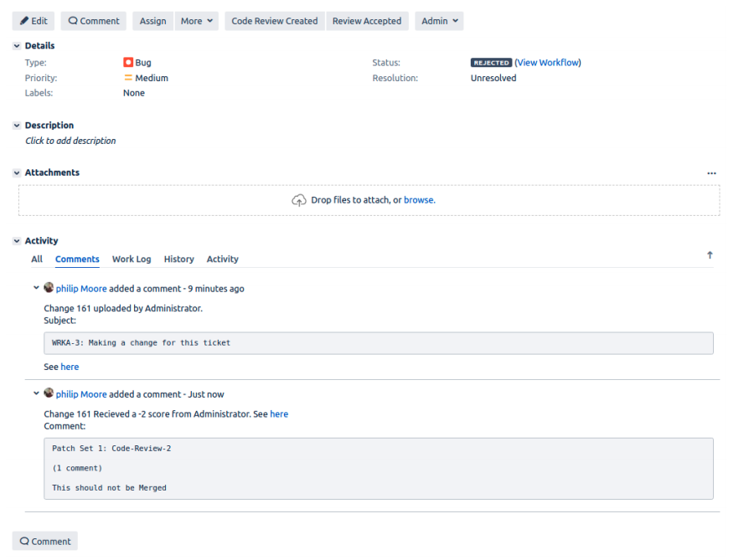Click the speech bubble Comment icon at bottom
The image size is (754, 560).
click(26, 541)
